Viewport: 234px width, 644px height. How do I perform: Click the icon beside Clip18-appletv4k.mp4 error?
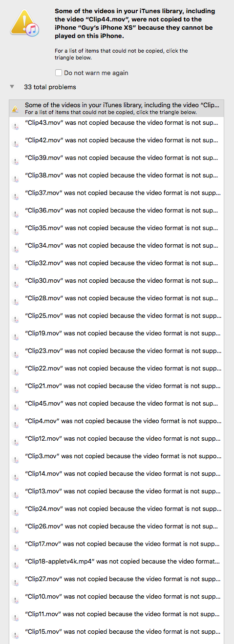tap(16, 565)
